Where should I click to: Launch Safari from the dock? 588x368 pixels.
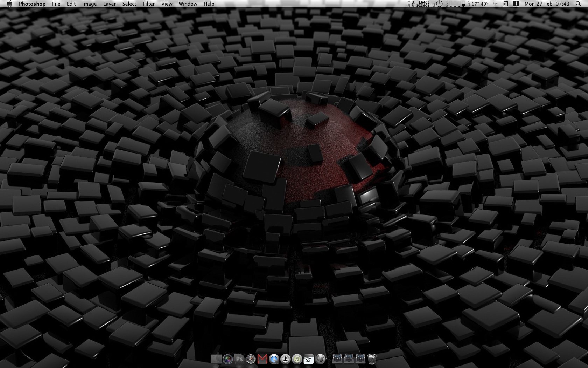[251, 359]
